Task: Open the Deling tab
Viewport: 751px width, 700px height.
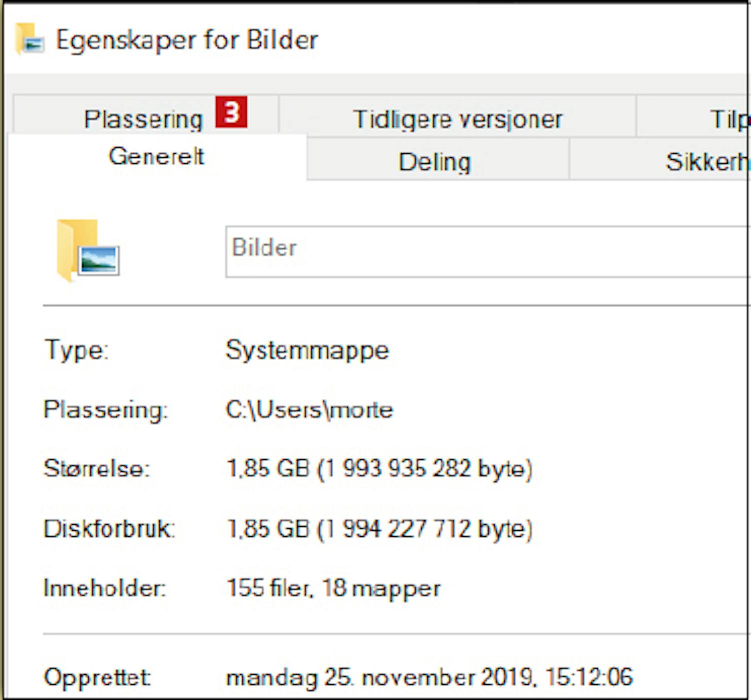Action: (434, 162)
